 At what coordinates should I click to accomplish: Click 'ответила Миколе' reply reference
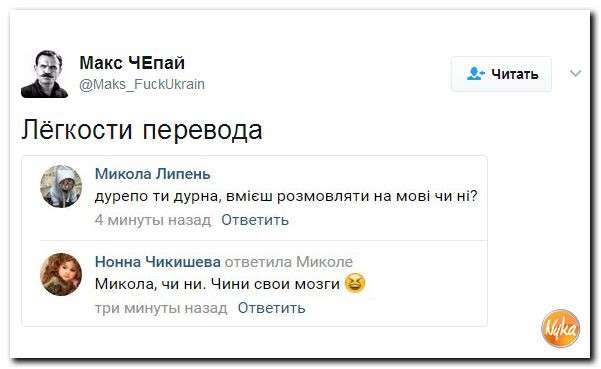289,262
